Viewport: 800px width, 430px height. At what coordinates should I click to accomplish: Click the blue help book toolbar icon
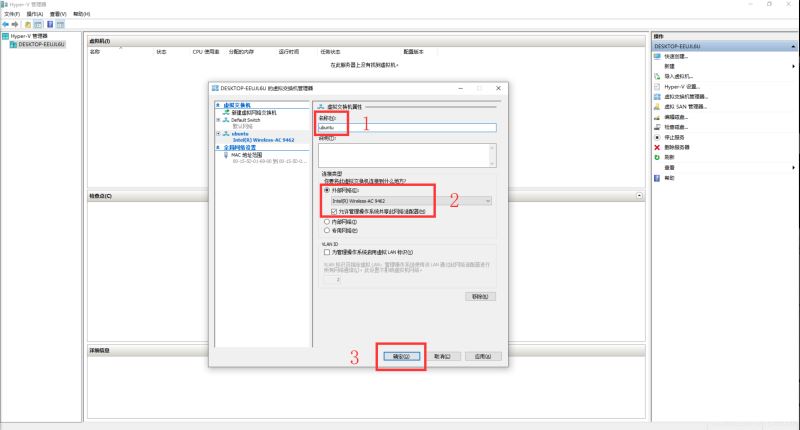(x=49, y=23)
